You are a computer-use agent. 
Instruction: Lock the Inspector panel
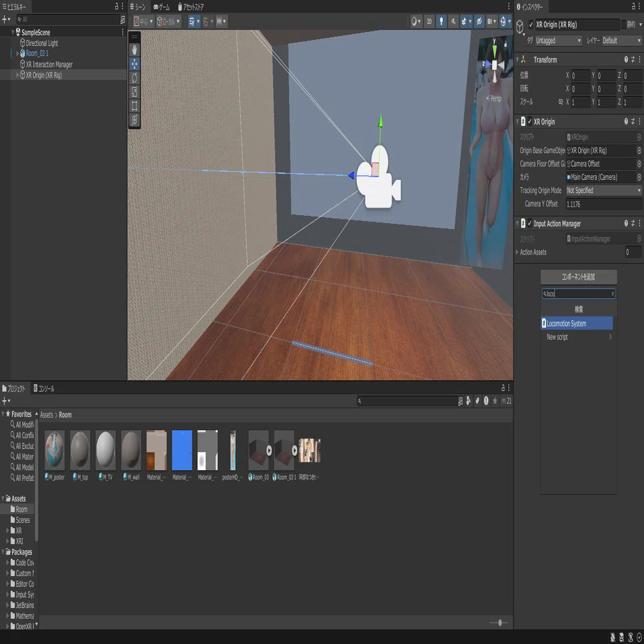[x=633, y=7]
